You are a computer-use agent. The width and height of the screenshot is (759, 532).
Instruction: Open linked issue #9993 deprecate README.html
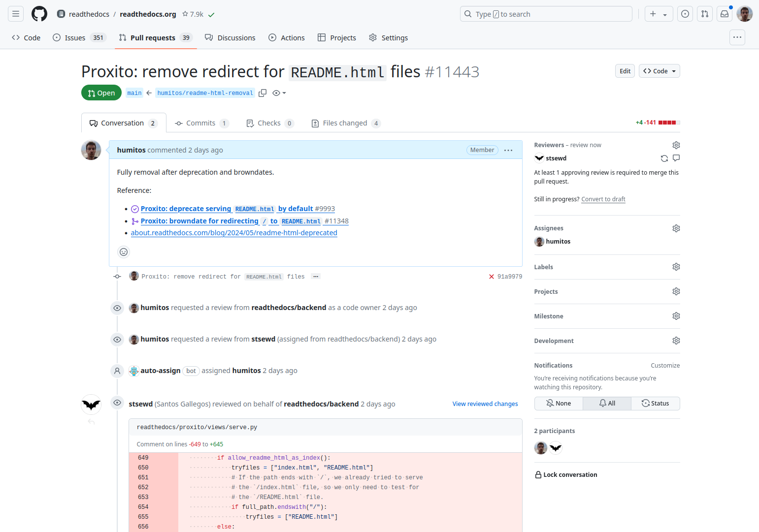point(238,209)
